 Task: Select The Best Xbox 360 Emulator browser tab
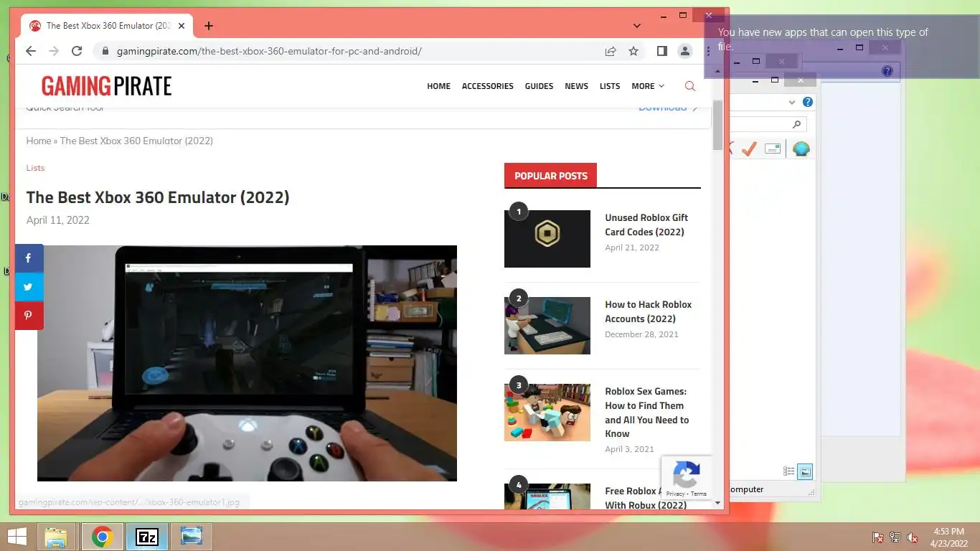point(106,26)
